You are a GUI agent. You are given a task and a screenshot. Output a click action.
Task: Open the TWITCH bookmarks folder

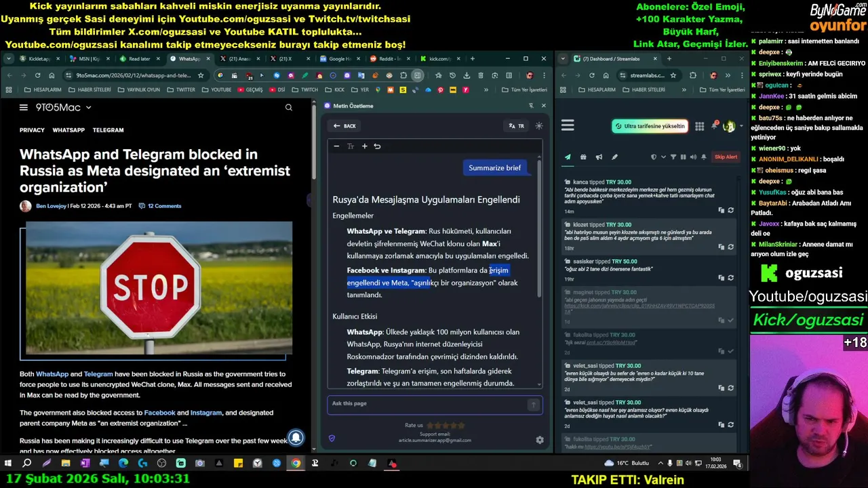(304, 89)
